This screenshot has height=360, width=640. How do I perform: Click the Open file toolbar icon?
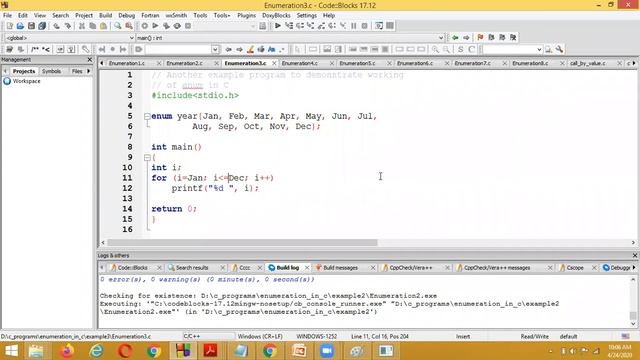point(20,26)
